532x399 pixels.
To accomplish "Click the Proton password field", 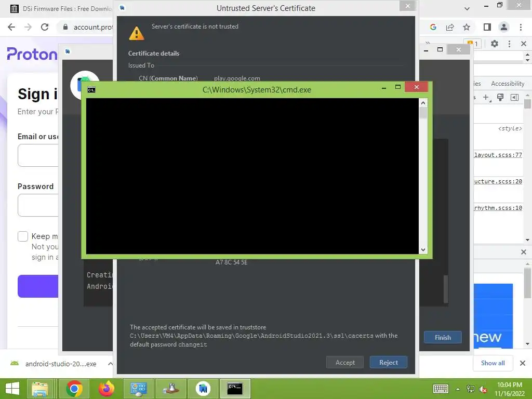I will tap(38, 205).
